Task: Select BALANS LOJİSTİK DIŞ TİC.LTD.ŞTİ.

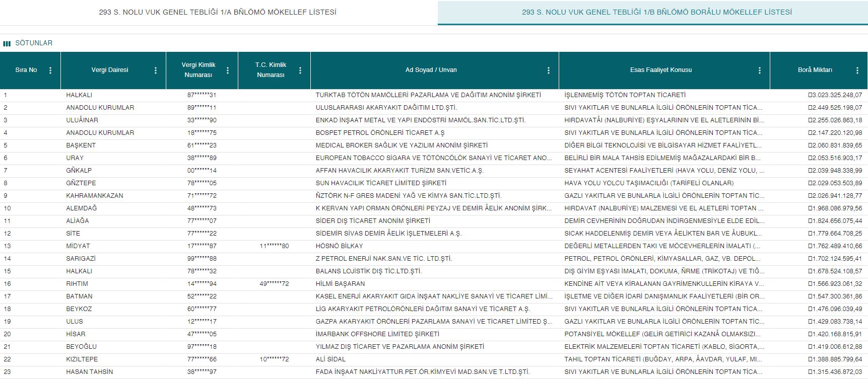Action: (x=369, y=271)
